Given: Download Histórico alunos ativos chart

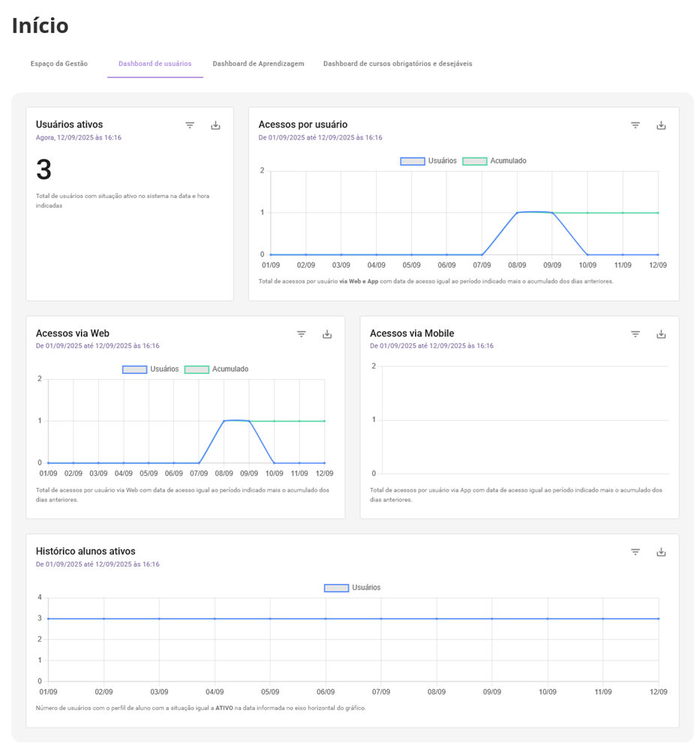Looking at the screenshot, I should pyautogui.click(x=661, y=552).
